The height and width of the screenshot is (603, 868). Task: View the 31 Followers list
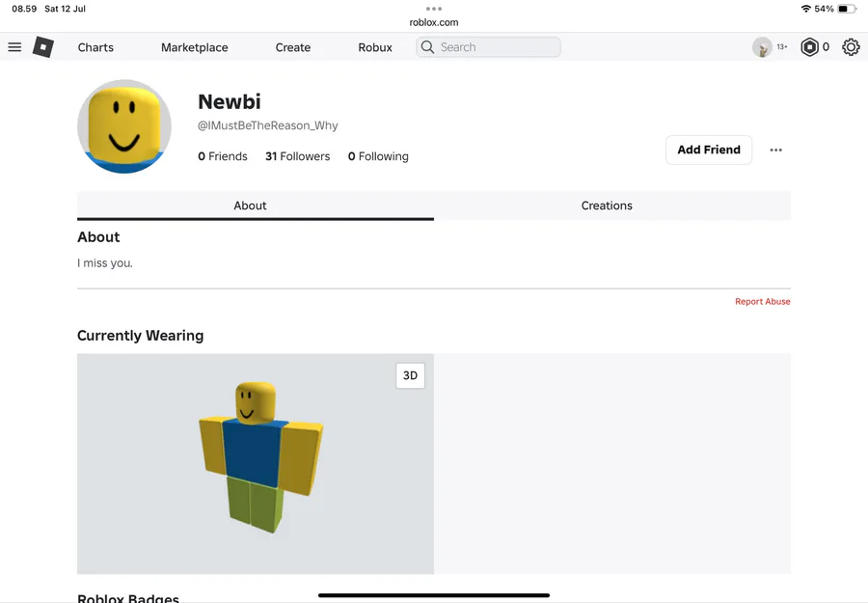pos(297,156)
